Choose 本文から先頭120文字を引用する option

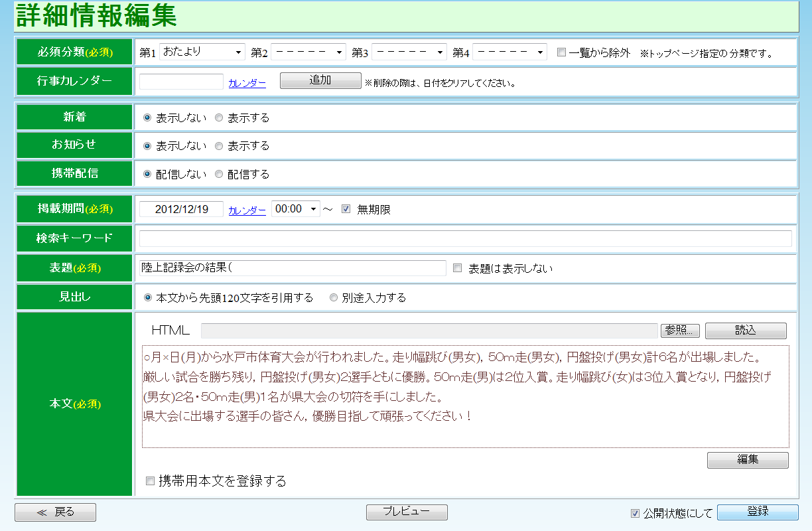coord(147,297)
